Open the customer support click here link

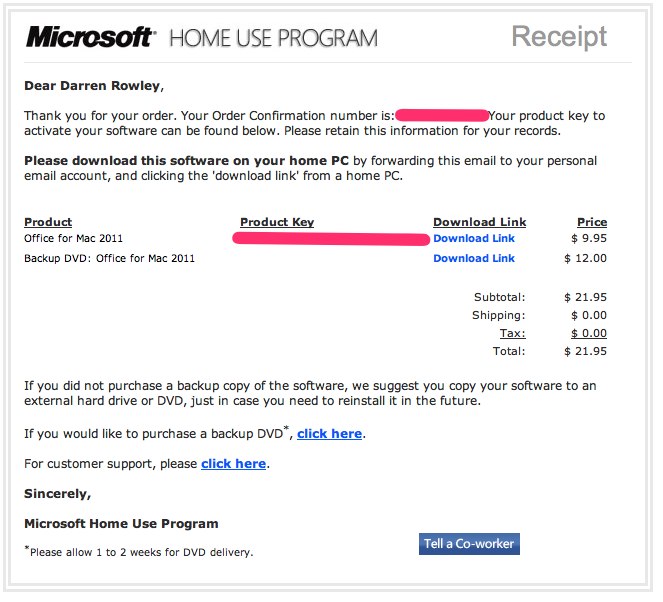click(x=233, y=464)
